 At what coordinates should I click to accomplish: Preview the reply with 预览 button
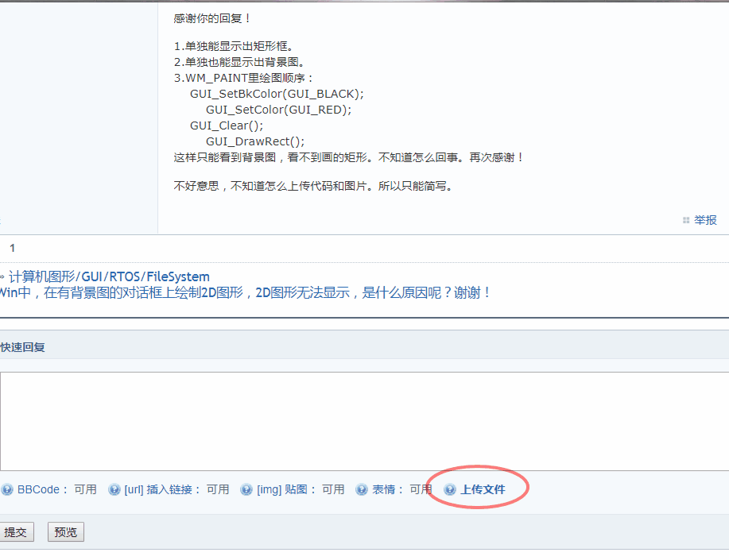[x=65, y=532]
